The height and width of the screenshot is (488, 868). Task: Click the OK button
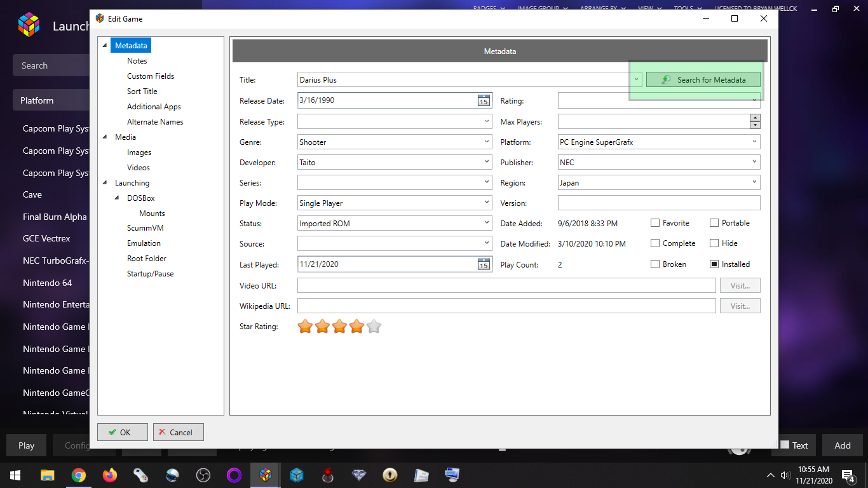123,432
